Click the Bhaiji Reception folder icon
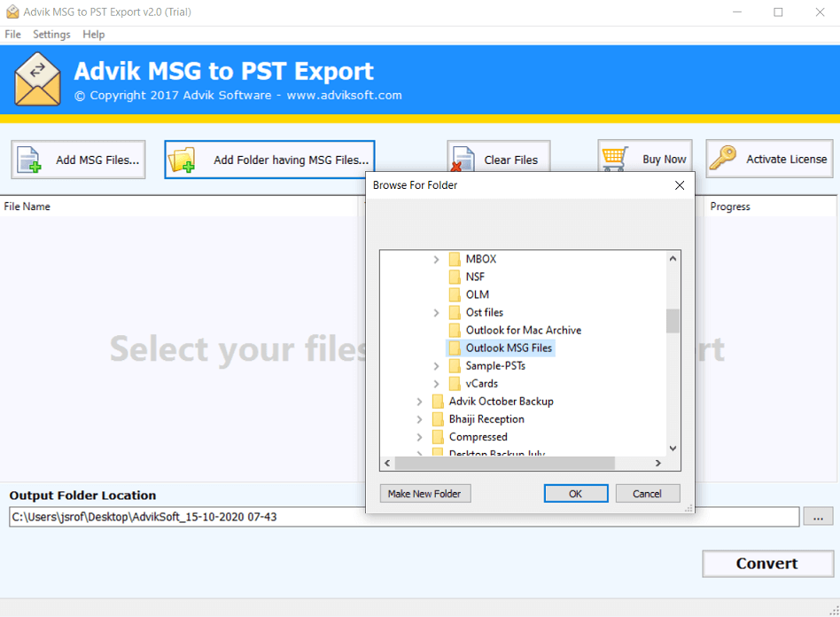 438,419
